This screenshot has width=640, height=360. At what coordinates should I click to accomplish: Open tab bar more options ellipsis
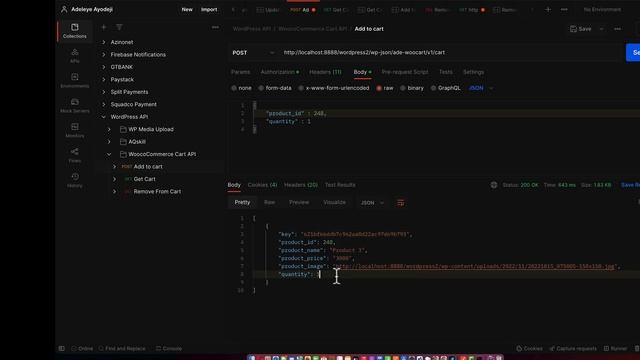(x=564, y=9)
